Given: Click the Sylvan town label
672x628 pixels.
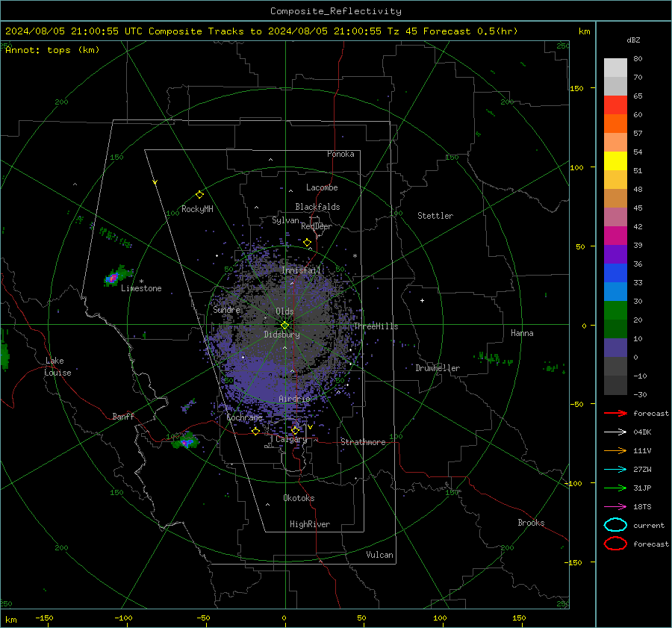Looking at the screenshot, I should 285,220.
